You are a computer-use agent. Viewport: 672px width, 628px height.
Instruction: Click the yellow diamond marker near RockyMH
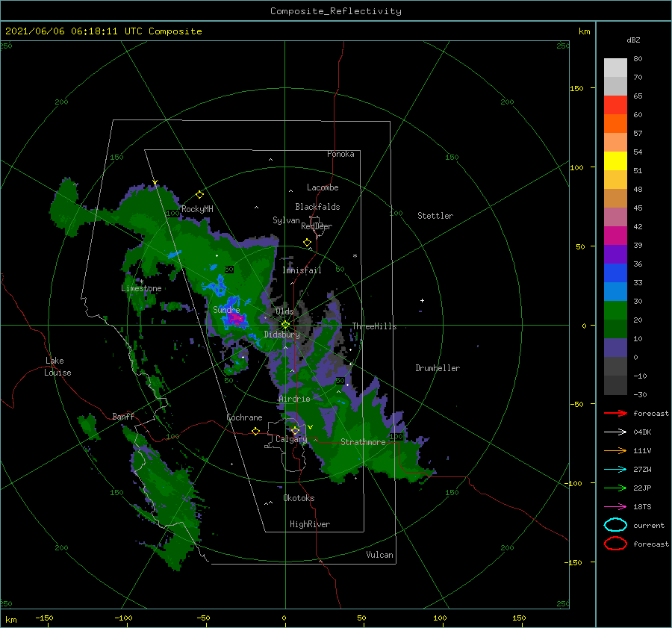(199, 195)
